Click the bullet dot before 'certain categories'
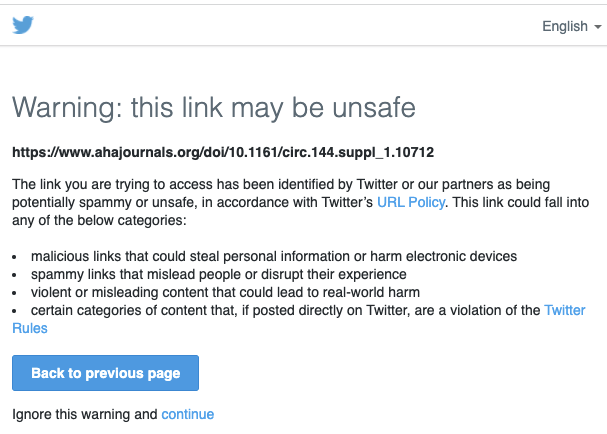607x434 pixels. point(15,312)
